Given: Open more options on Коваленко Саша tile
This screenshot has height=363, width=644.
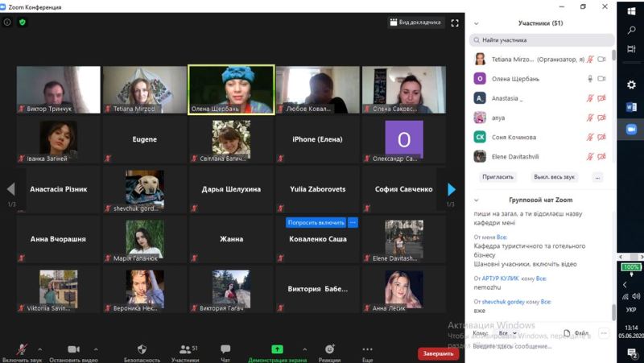Looking at the screenshot, I should pos(353,223).
